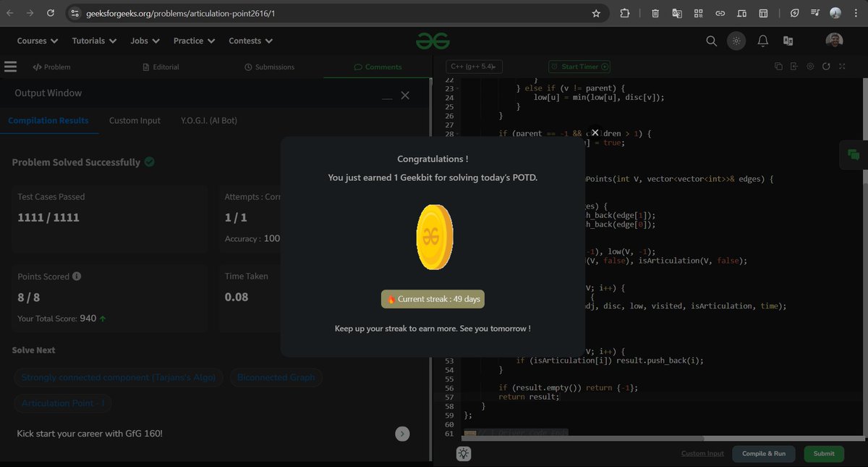Click the editor horizontal scrollbar
Screen dimensions: 868x467
(x=583, y=439)
